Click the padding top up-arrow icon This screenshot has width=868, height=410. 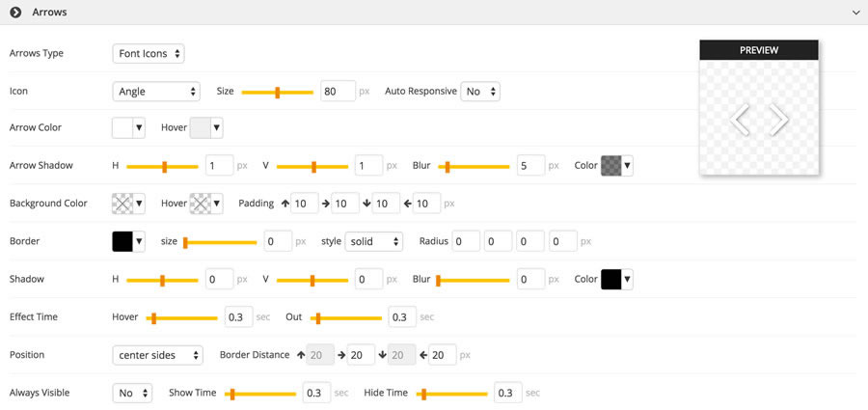pos(285,204)
